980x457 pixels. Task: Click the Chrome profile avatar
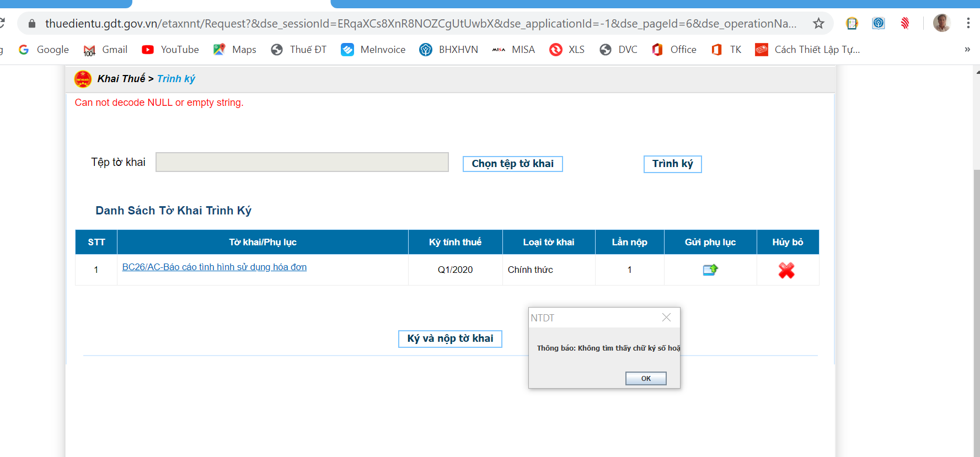[x=941, y=23]
